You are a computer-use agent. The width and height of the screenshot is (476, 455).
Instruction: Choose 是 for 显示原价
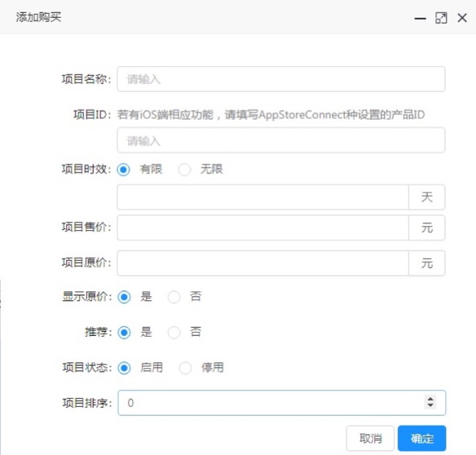(x=124, y=297)
